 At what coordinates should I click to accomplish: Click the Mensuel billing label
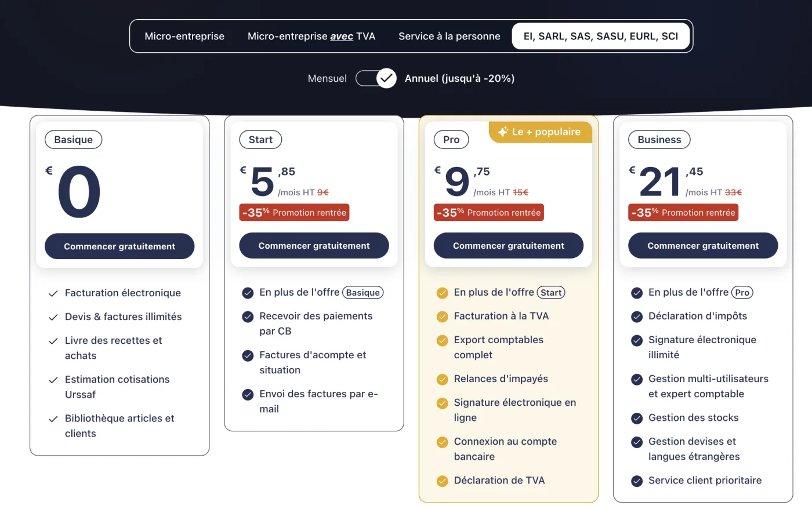[327, 78]
